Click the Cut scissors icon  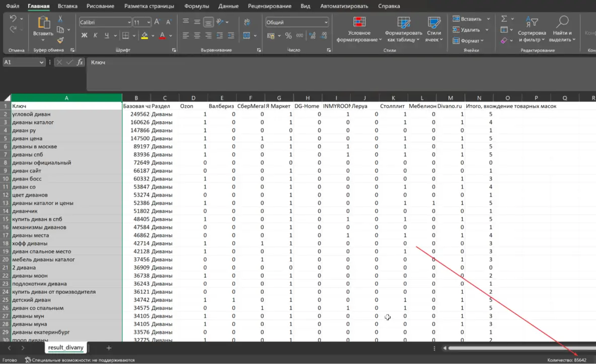click(x=60, y=19)
